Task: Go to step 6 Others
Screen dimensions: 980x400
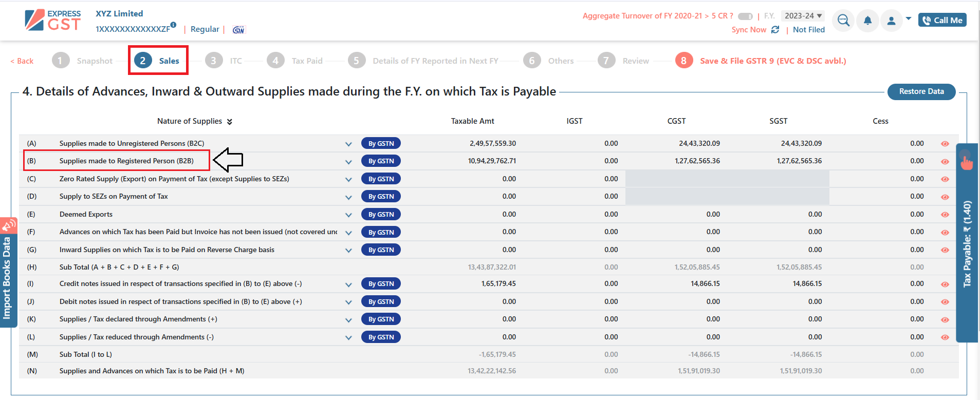Action: (x=548, y=61)
